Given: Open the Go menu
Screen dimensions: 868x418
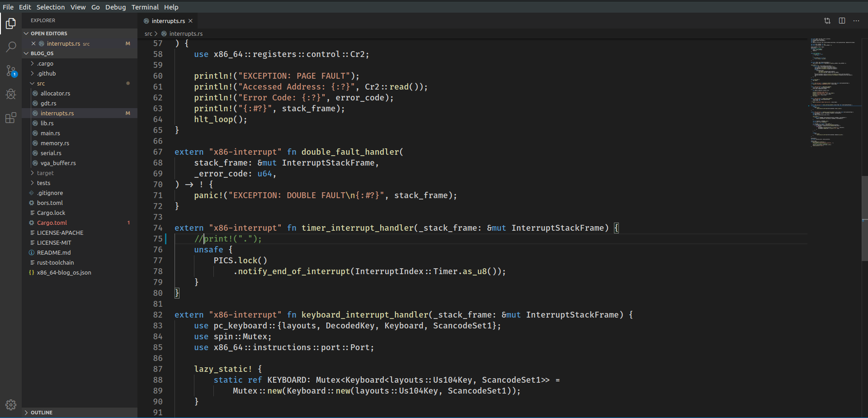Looking at the screenshot, I should coord(95,7).
